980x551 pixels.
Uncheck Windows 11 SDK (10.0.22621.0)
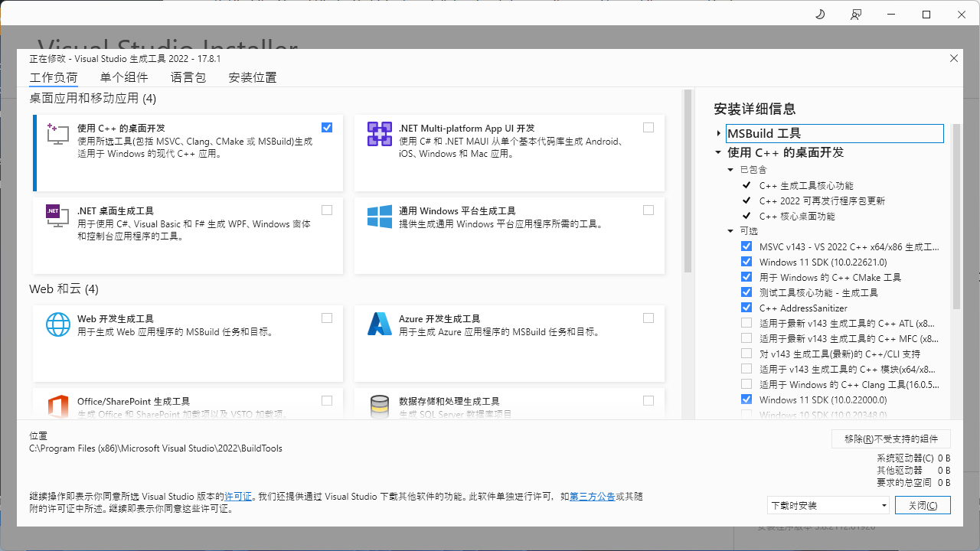(746, 262)
